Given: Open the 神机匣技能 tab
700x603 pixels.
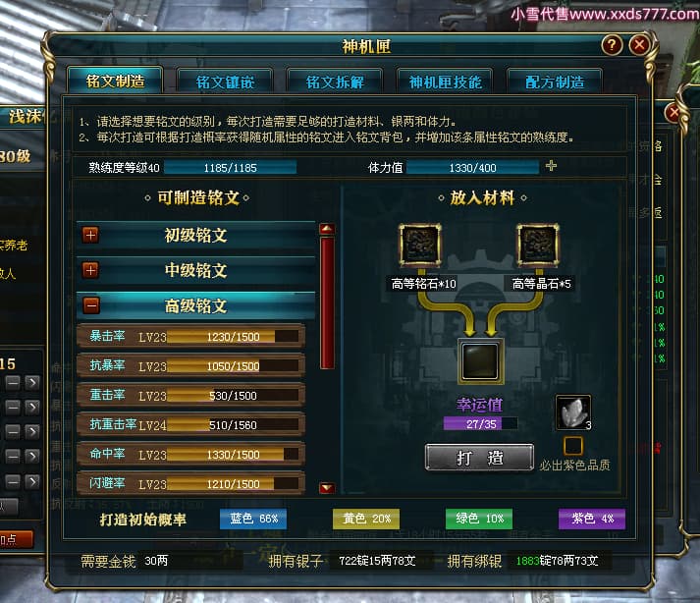Looking at the screenshot, I should pyautogui.click(x=445, y=82).
